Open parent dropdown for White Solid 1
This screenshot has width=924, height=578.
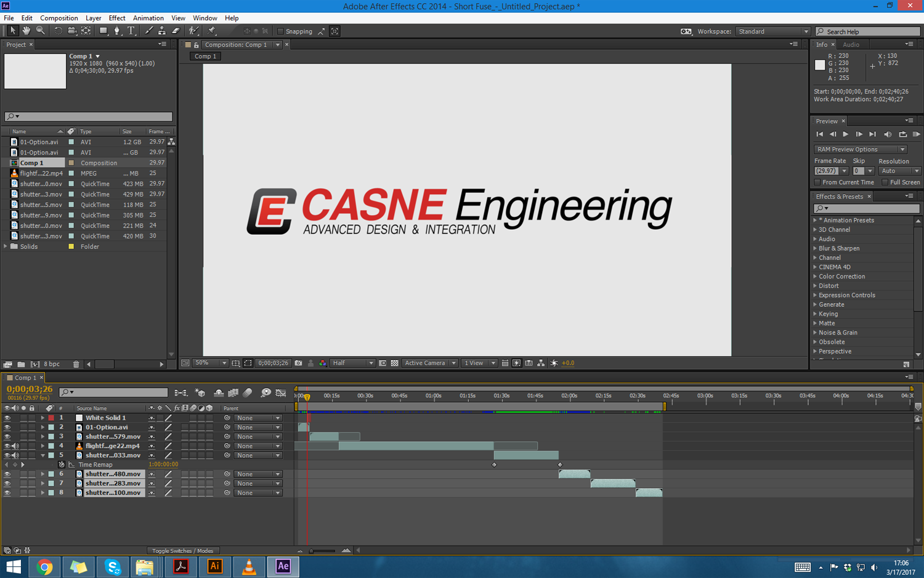click(257, 418)
